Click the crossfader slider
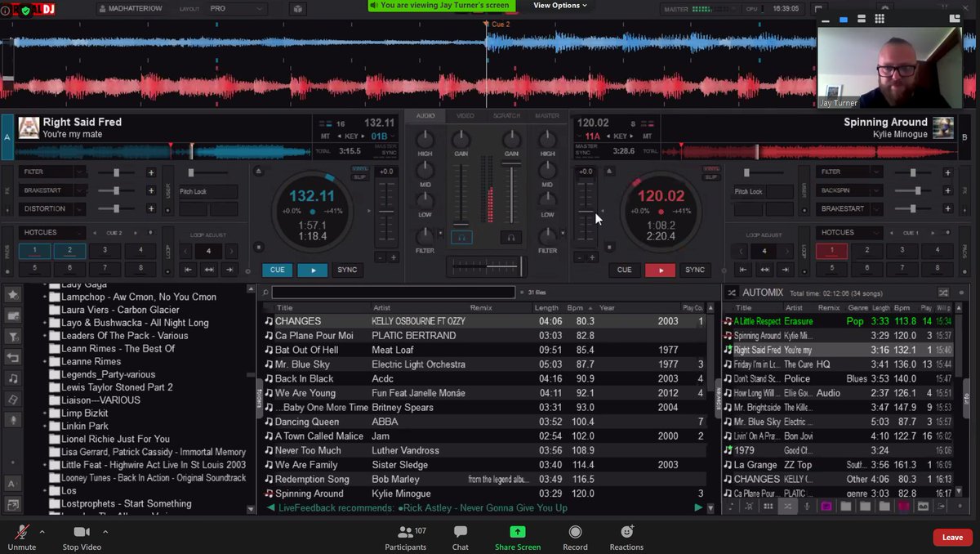The image size is (980, 554). pos(487,266)
